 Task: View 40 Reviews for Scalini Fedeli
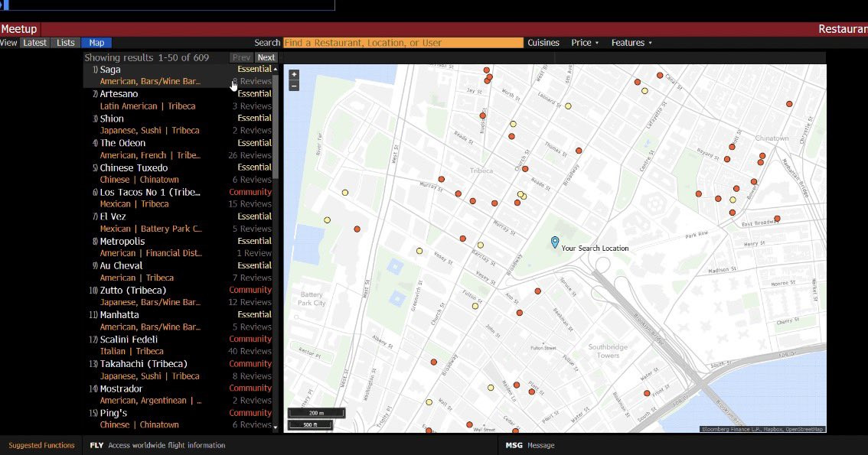(x=250, y=351)
